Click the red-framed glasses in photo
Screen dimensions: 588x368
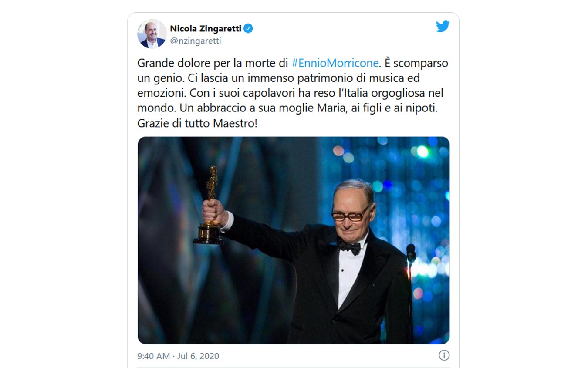pyautogui.click(x=350, y=214)
